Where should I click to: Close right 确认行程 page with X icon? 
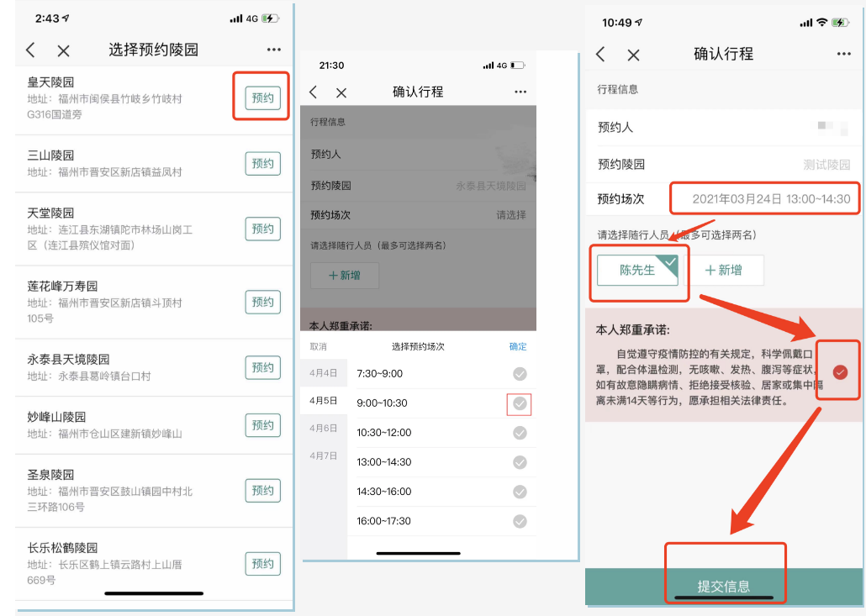click(x=633, y=55)
